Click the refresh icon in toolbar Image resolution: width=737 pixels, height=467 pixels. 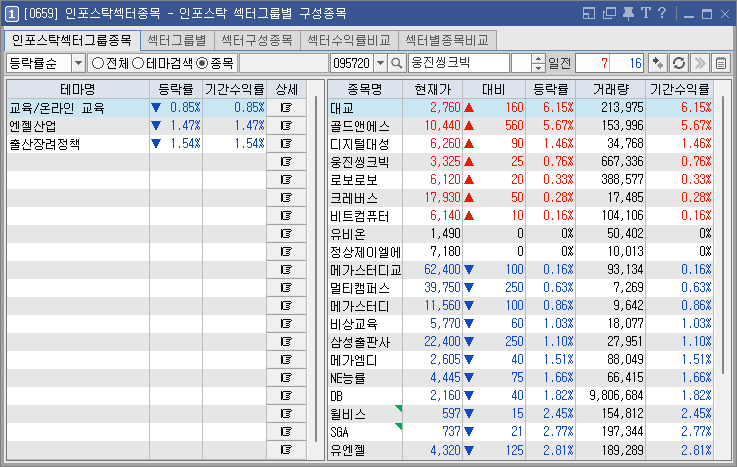point(679,63)
